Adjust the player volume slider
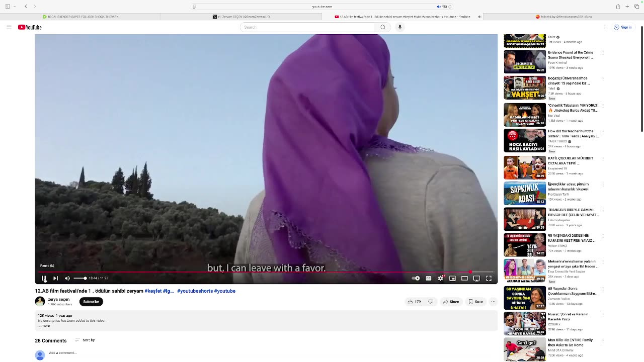The height and width of the screenshot is (362, 644). pyautogui.click(x=80, y=278)
